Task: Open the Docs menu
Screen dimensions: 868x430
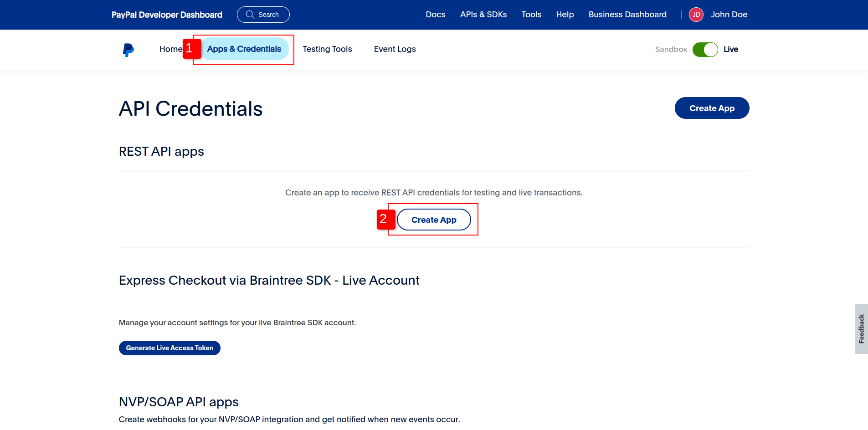Action: point(436,15)
